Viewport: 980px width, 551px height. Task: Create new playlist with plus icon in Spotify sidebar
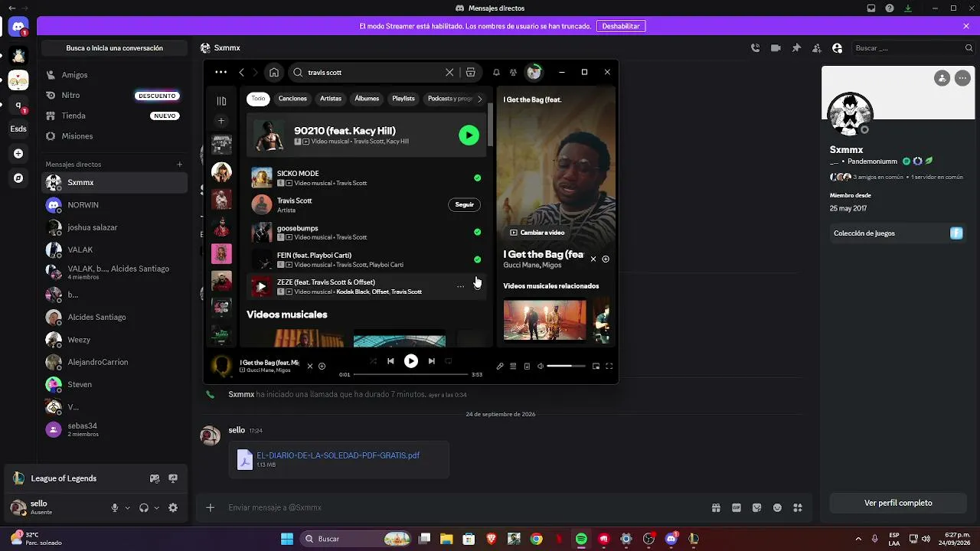point(221,121)
